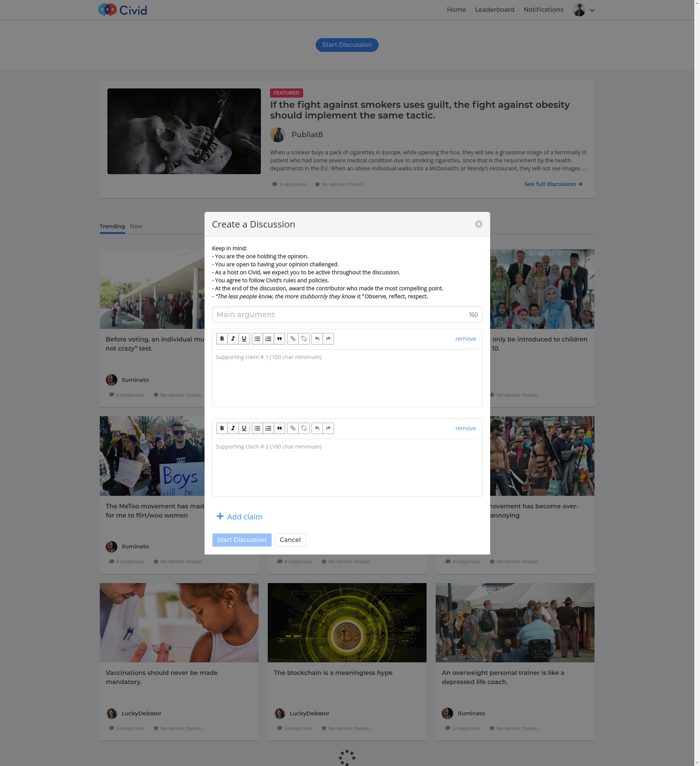Viewport: 700px width, 766px height.
Task: Close the Create a Discussion dialog
Action: (x=479, y=224)
